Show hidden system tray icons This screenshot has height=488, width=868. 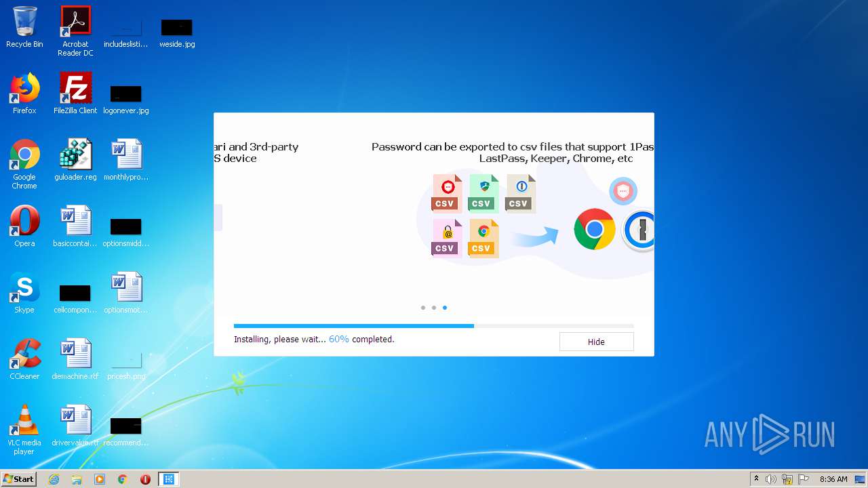coord(756,479)
